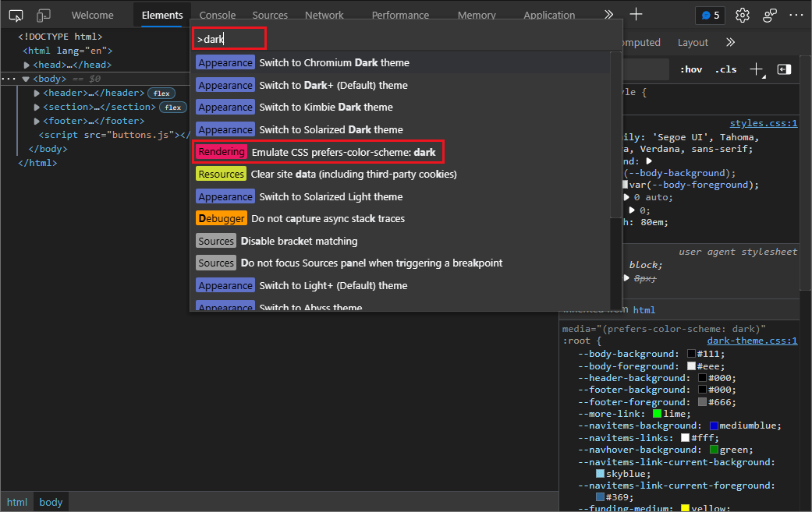812x512 pixels.
Task: Choose Switch to Kimbie Dark theme
Action: click(x=401, y=107)
